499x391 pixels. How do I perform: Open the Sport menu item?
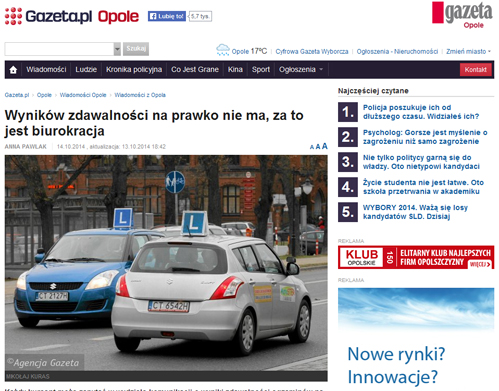(x=261, y=70)
